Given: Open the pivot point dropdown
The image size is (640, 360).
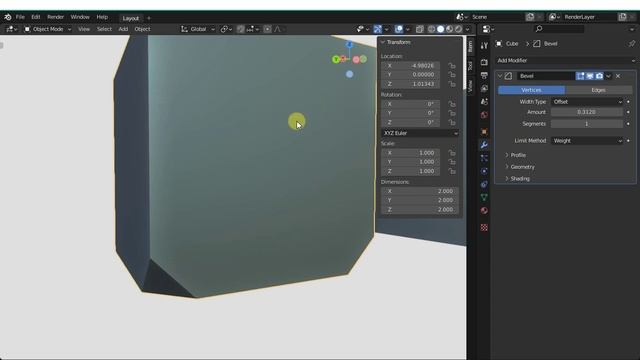Looking at the screenshot, I should coord(226,29).
